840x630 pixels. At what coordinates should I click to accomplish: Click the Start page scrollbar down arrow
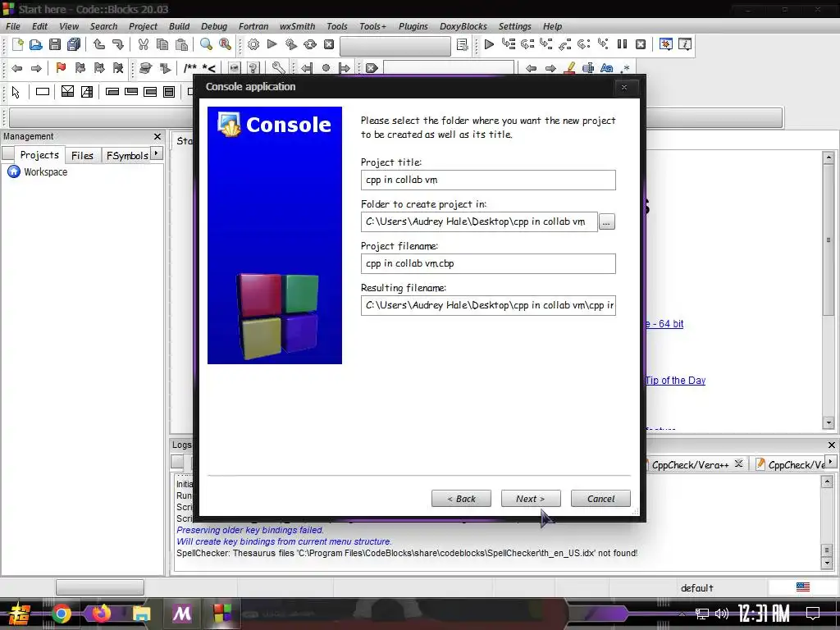pos(829,422)
